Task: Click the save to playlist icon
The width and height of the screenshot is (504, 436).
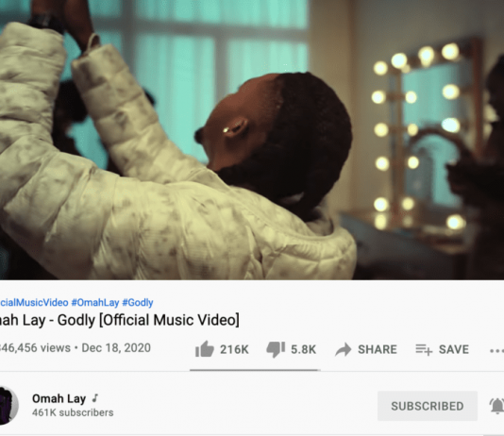Action: point(424,349)
